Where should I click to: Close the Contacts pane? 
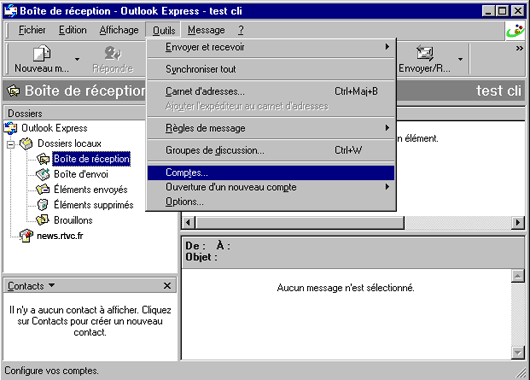tap(167, 286)
